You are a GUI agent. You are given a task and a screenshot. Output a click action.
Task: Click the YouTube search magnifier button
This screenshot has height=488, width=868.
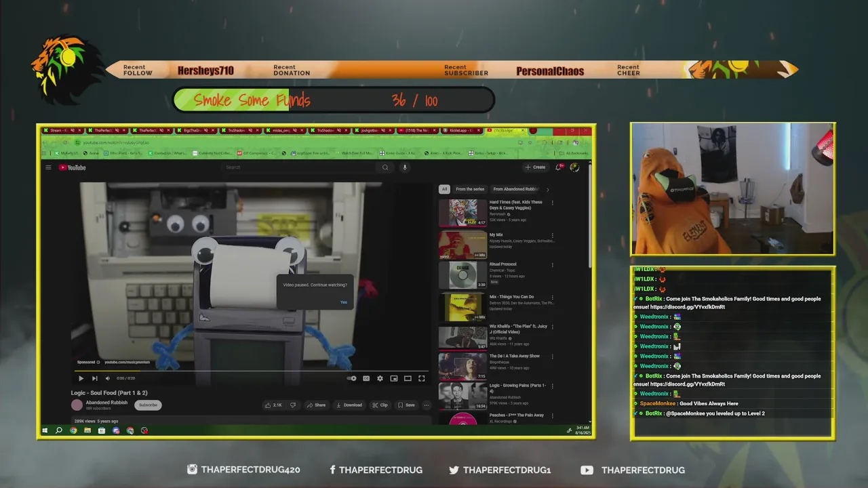pos(385,167)
